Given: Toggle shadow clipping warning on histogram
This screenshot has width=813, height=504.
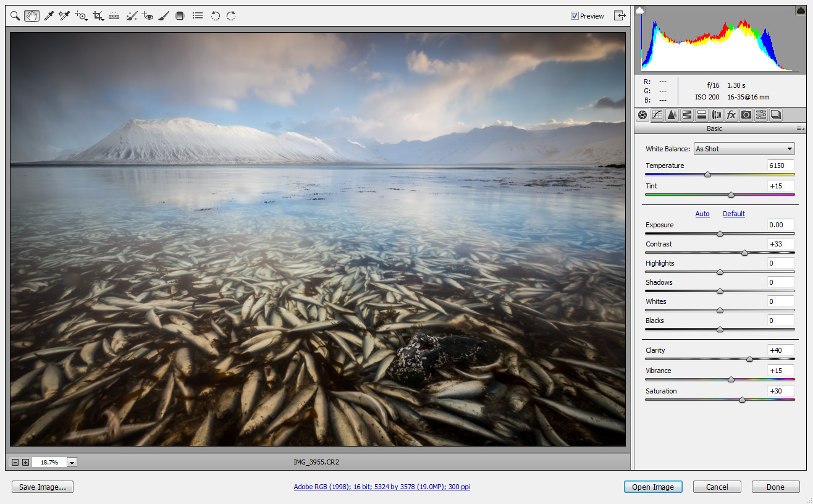Looking at the screenshot, I should (x=640, y=10).
